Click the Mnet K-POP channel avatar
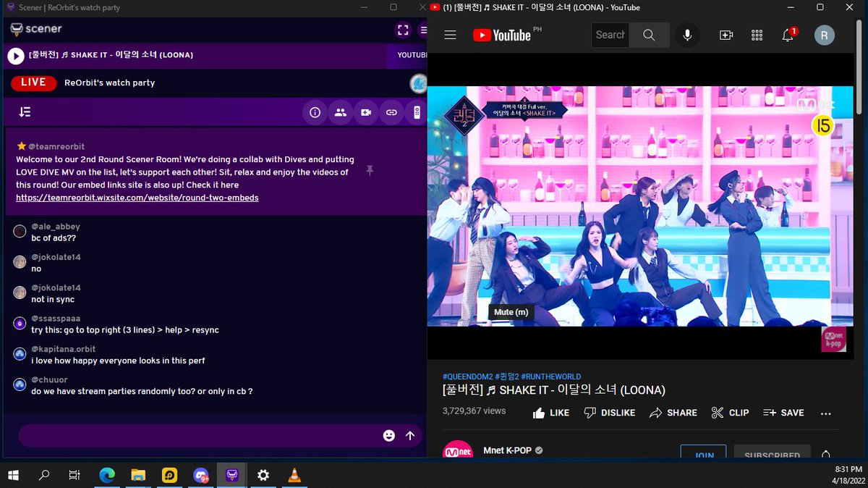The width and height of the screenshot is (868, 488). 458,450
